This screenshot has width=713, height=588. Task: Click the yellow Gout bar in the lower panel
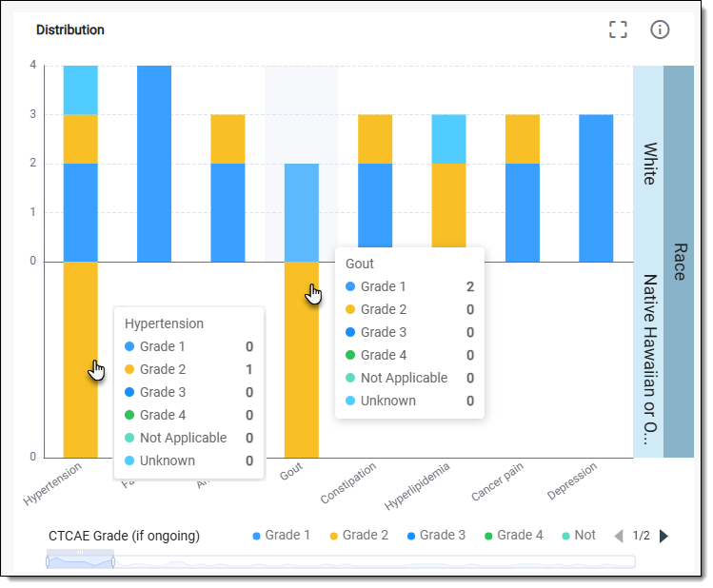coord(302,360)
